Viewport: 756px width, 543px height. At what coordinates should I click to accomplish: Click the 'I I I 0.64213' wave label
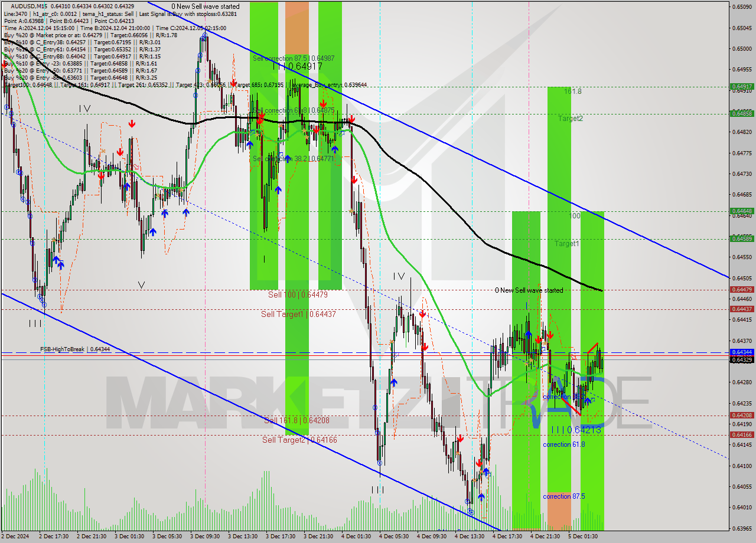coord(576,430)
